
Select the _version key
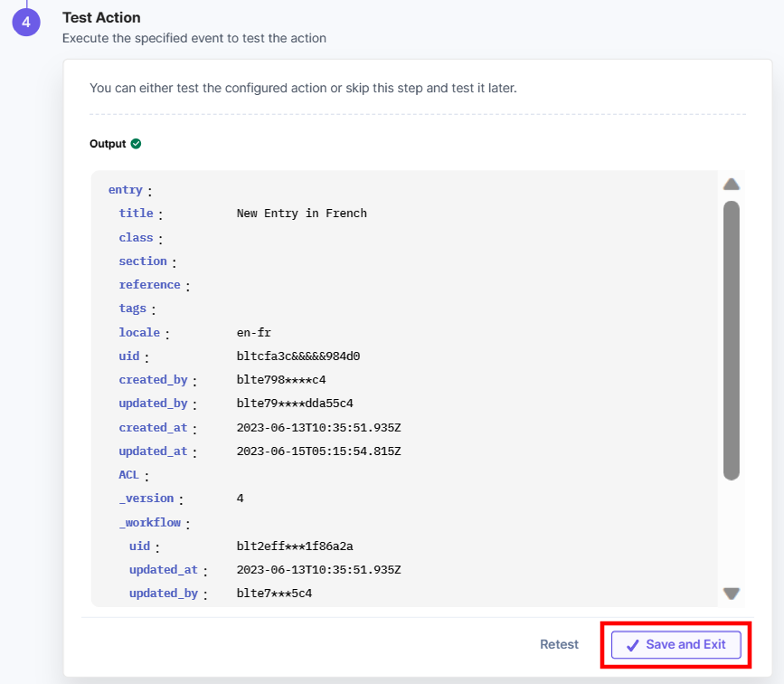[147, 498]
